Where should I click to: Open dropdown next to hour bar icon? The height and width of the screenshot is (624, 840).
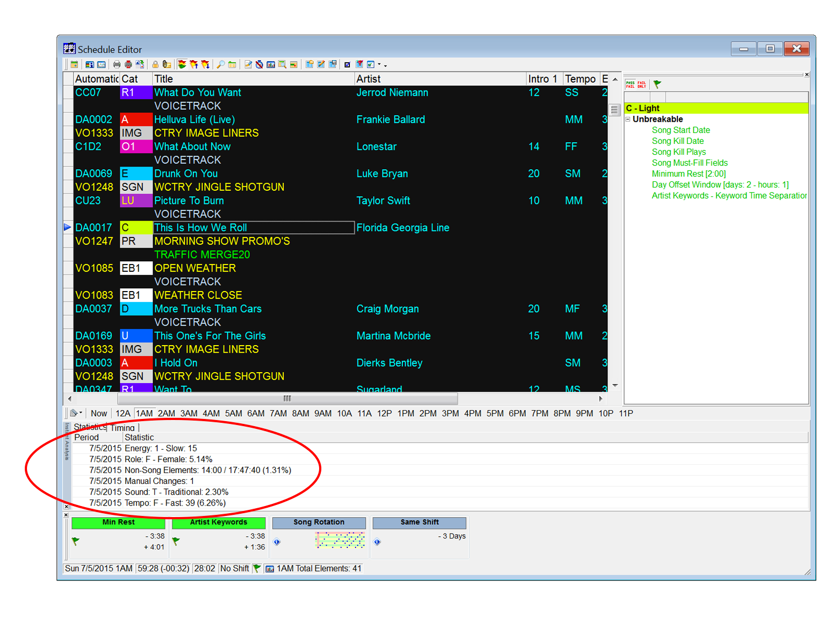pyautogui.click(x=81, y=413)
